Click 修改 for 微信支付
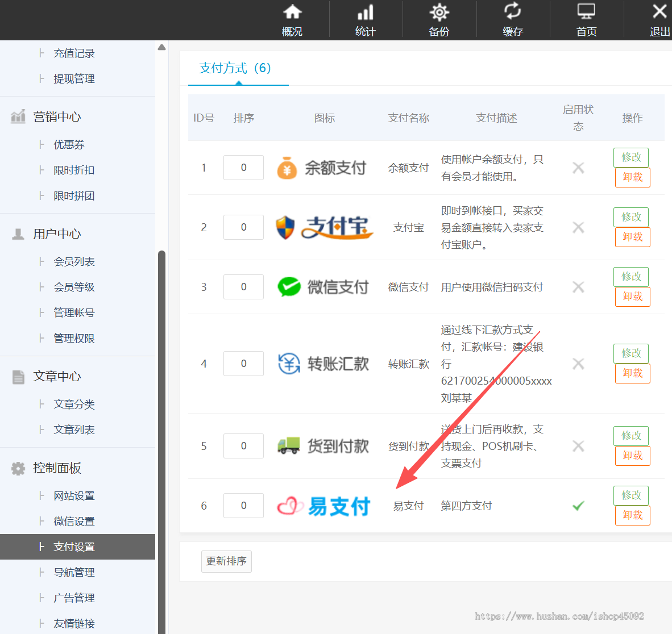Screen dimensions: 672x634 pyautogui.click(x=631, y=276)
